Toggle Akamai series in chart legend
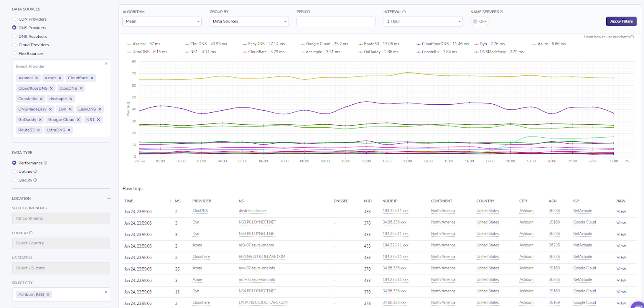Screen dimensions: 644x308 click(143, 44)
